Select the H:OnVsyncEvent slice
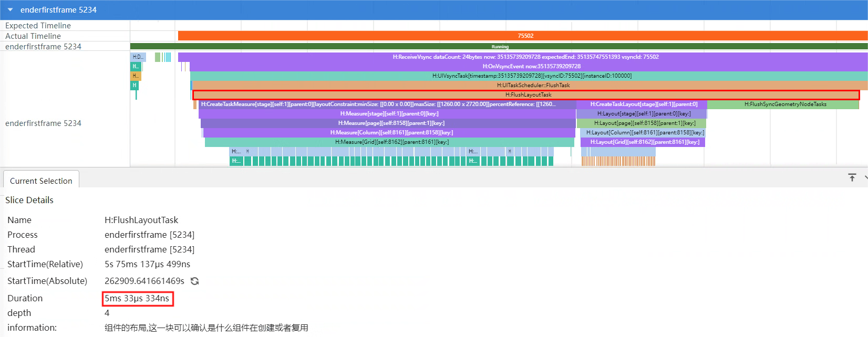The image size is (868, 337). point(529,66)
